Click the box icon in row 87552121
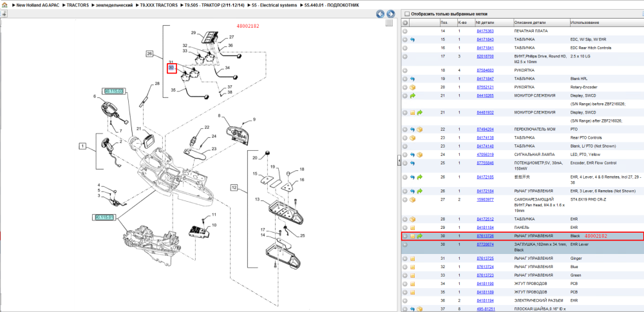Viewport: 644px width, 312px height. point(412,87)
